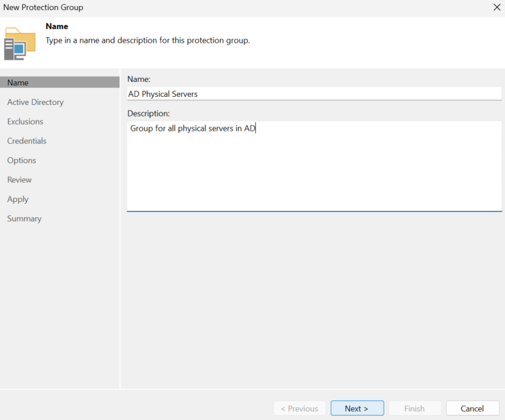Switch to the Credentials step
The width and height of the screenshot is (505, 420).
(26, 141)
